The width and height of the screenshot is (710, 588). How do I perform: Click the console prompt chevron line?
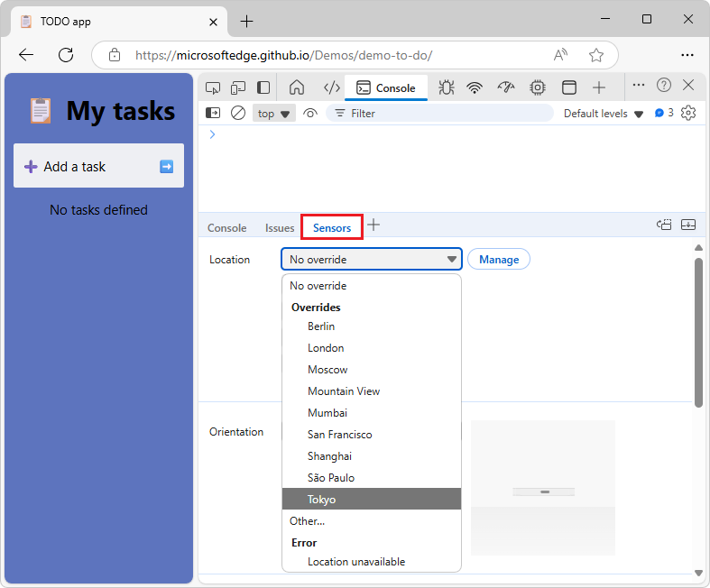coord(212,134)
